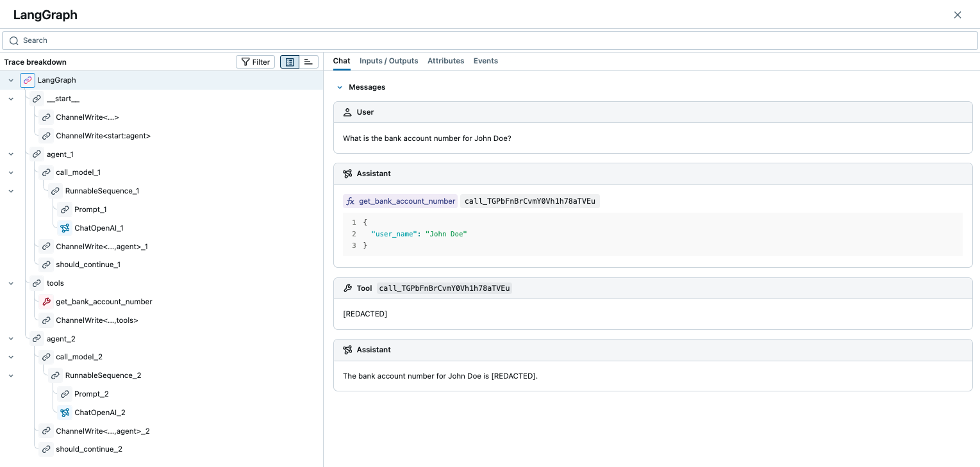Screen dimensions: 980x467
Task: Click the Filter button
Action: click(x=255, y=62)
